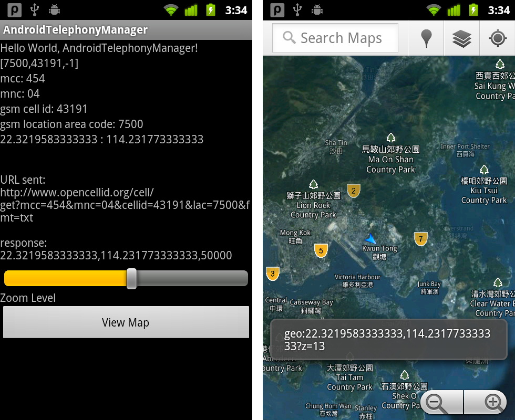Viewport: 515px width, 420px height.
Task: Tap the P notification icon in right screen
Action: (x=277, y=10)
